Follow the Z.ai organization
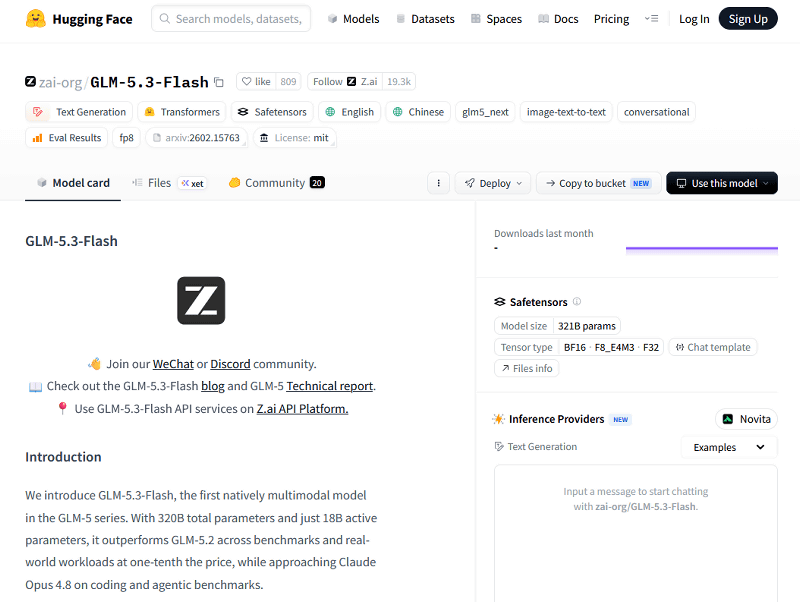Viewport: 800px width, 602px height. coord(345,82)
